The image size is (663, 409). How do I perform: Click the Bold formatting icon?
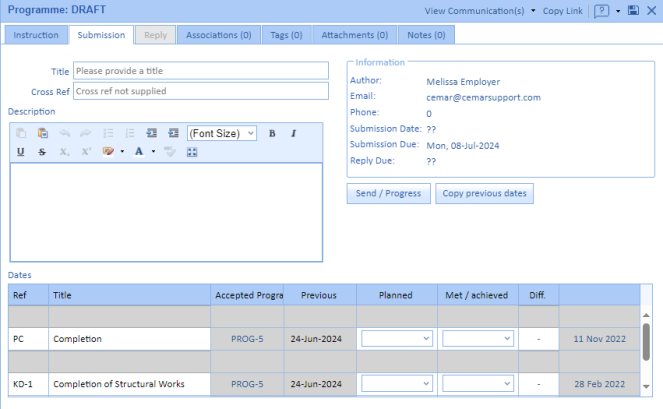click(x=272, y=133)
